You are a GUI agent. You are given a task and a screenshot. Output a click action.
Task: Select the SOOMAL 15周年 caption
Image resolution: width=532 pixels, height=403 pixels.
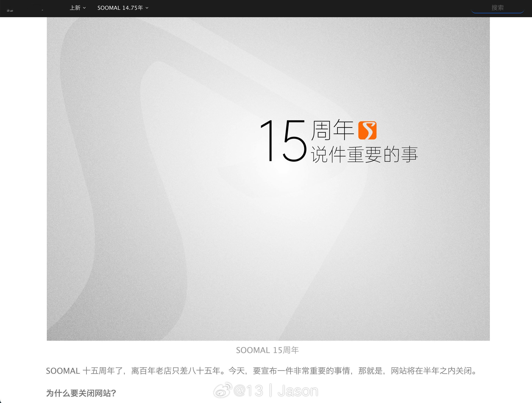[x=267, y=350]
